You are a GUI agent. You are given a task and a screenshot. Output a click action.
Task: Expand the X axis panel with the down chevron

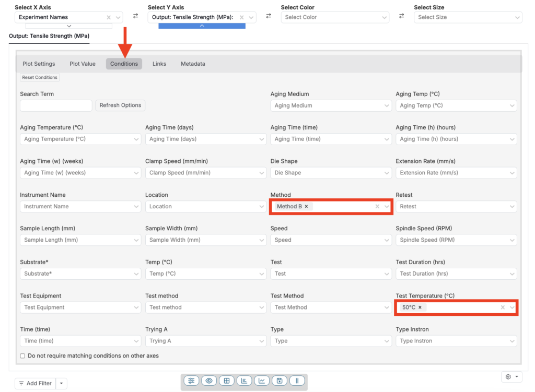69,26
